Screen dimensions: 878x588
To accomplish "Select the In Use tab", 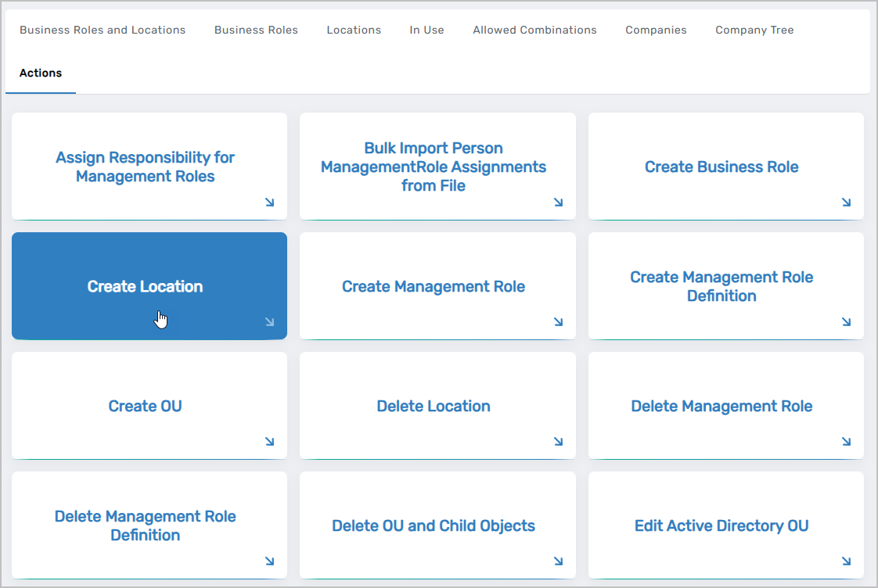I will tap(426, 30).
